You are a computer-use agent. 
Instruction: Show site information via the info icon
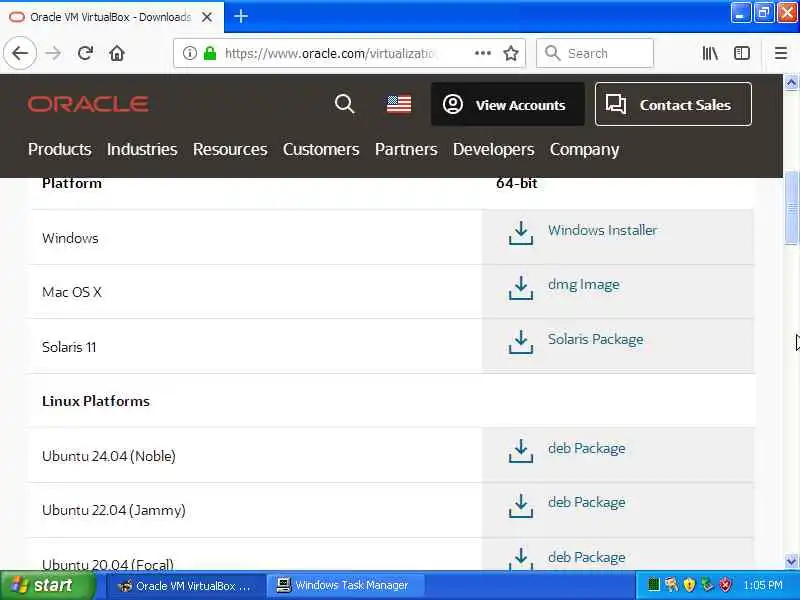pyautogui.click(x=190, y=53)
